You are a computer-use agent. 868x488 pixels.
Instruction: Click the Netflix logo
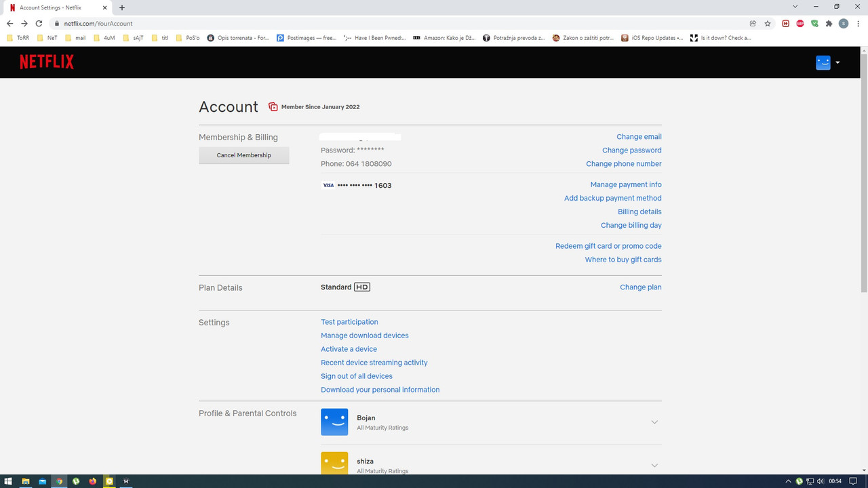pos(47,62)
